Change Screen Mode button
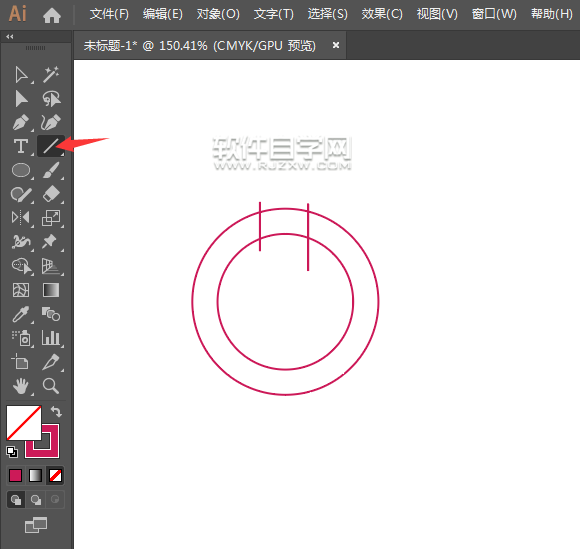Screen dimensions: 580x549 tap(36, 525)
